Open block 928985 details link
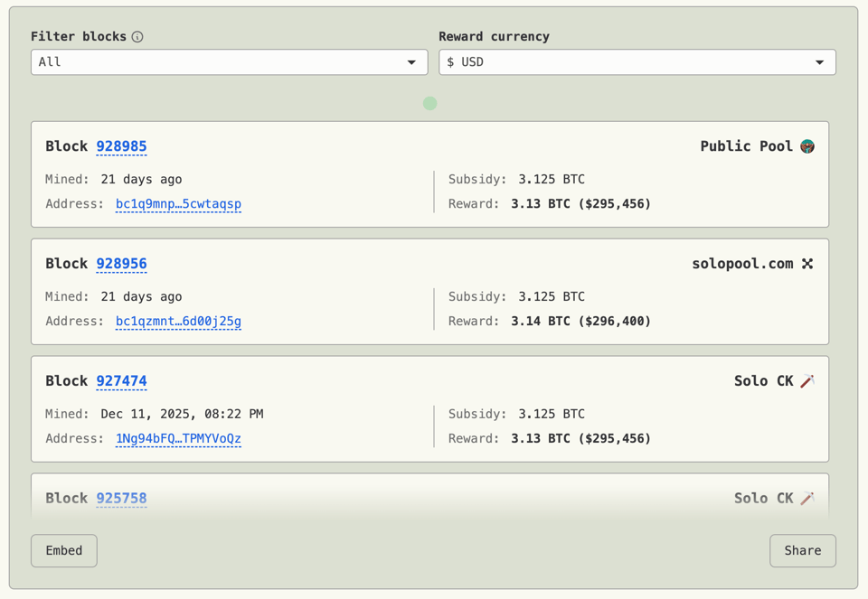Image resolution: width=868 pixels, height=599 pixels. 121,146
